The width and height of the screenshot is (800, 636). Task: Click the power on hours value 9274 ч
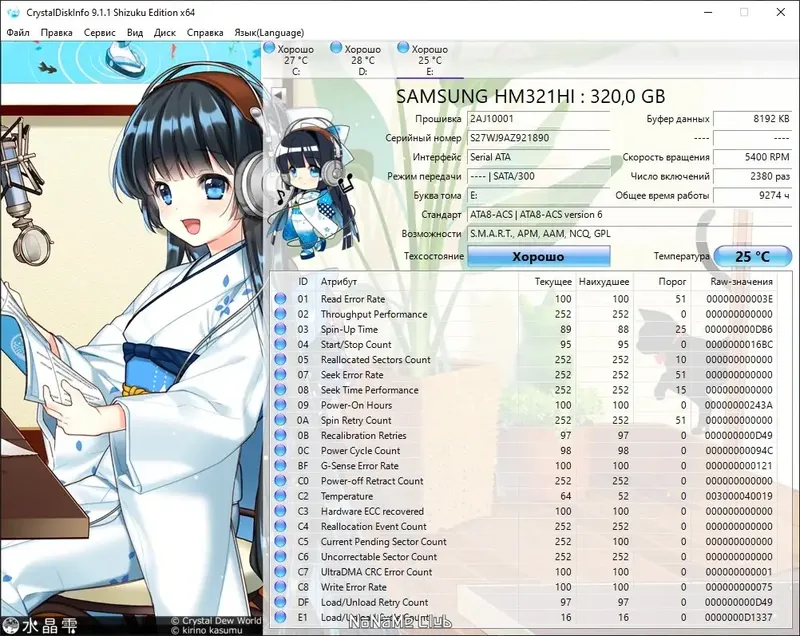[x=753, y=195]
